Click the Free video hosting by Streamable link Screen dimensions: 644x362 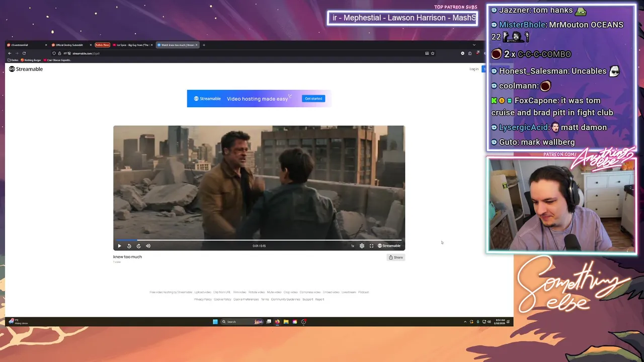tap(171, 292)
